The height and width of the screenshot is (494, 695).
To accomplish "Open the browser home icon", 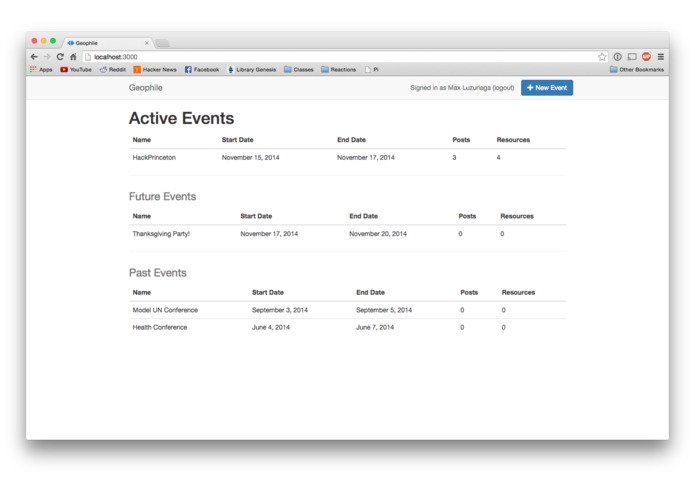I will pos(73,57).
